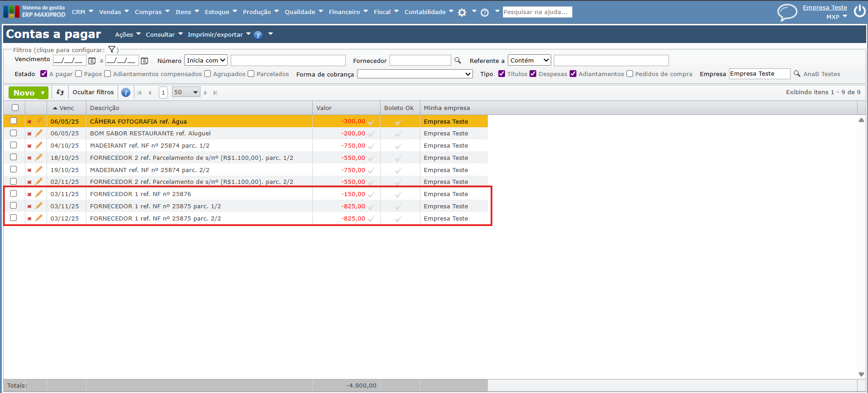This screenshot has width=868, height=393.
Task: Click Ocultar filtros button
Action: (93, 92)
